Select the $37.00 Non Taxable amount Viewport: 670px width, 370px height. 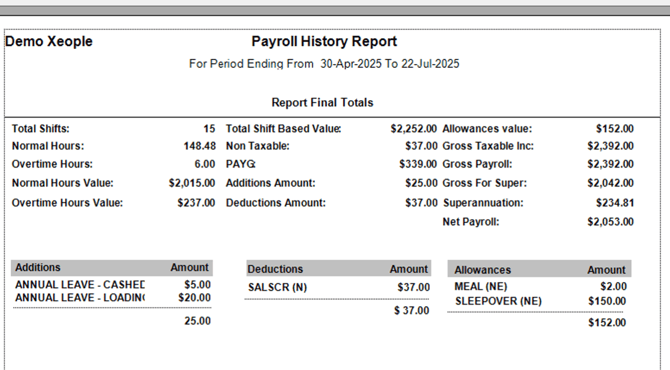pos(421,146)
